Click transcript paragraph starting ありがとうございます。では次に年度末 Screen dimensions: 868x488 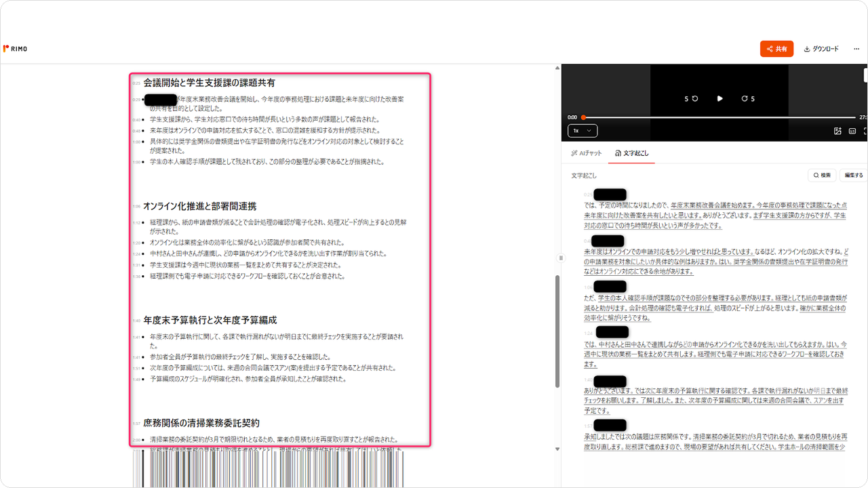715,401
